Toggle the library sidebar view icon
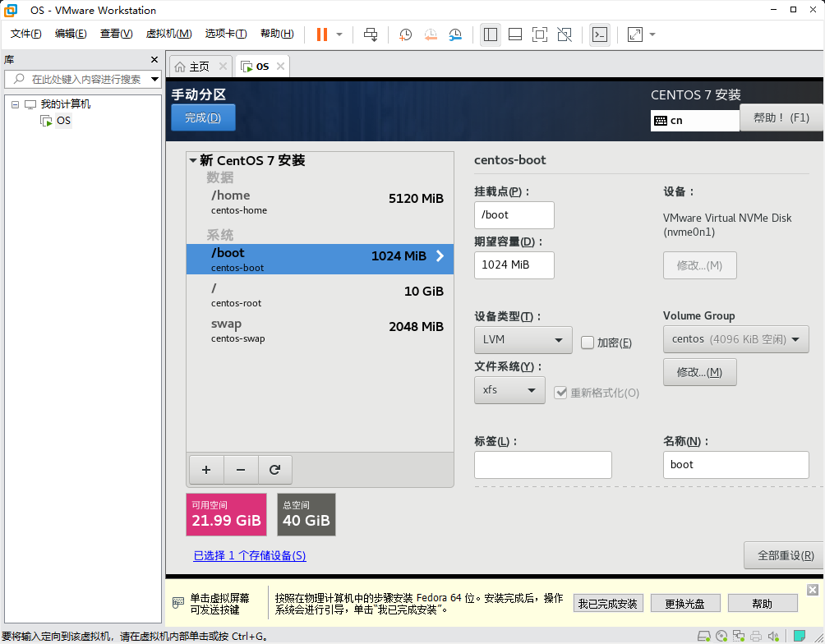The height and width of the screenshot is (644, 825). pyautogui.click(x=491, y=34)
